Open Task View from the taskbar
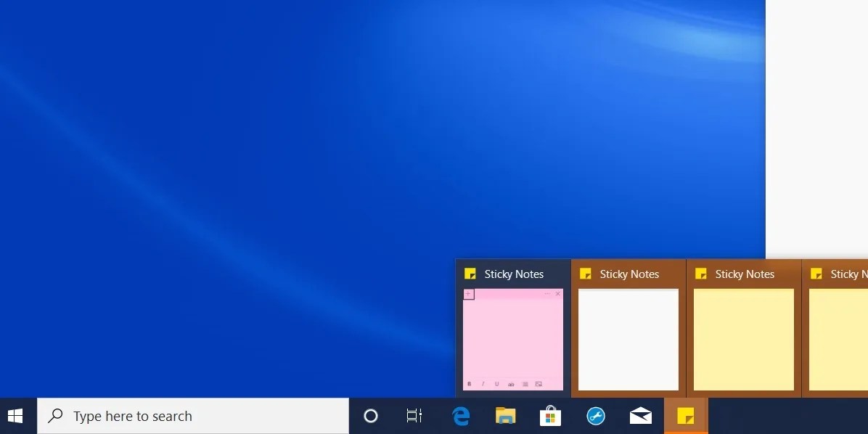This screenshot has width=868, height=434. [414, 416]
